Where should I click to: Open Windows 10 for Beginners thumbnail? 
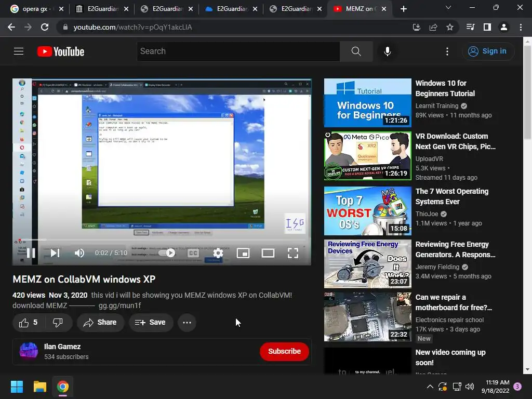coord(368,103)
